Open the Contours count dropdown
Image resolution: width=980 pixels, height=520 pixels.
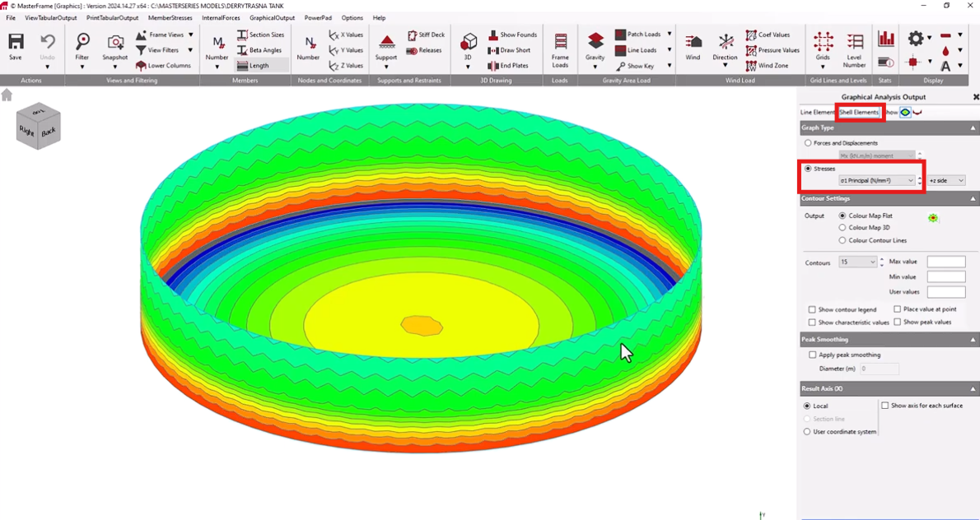(856, 262)
